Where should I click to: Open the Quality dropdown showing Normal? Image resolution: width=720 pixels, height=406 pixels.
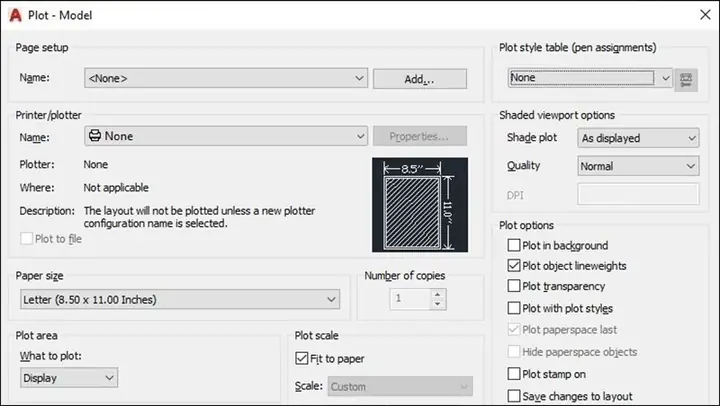click(x=638, y=166)
